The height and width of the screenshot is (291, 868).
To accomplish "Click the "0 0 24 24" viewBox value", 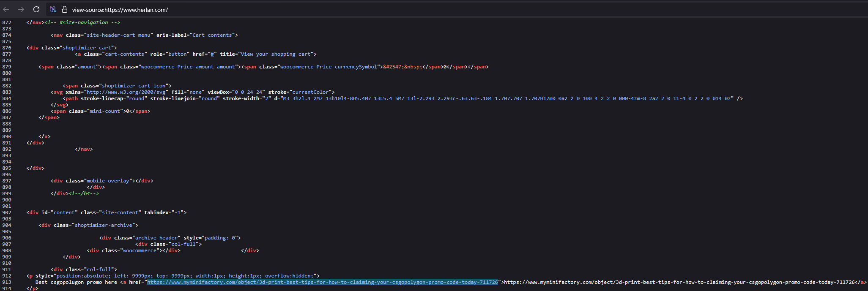I will point(249,92).
